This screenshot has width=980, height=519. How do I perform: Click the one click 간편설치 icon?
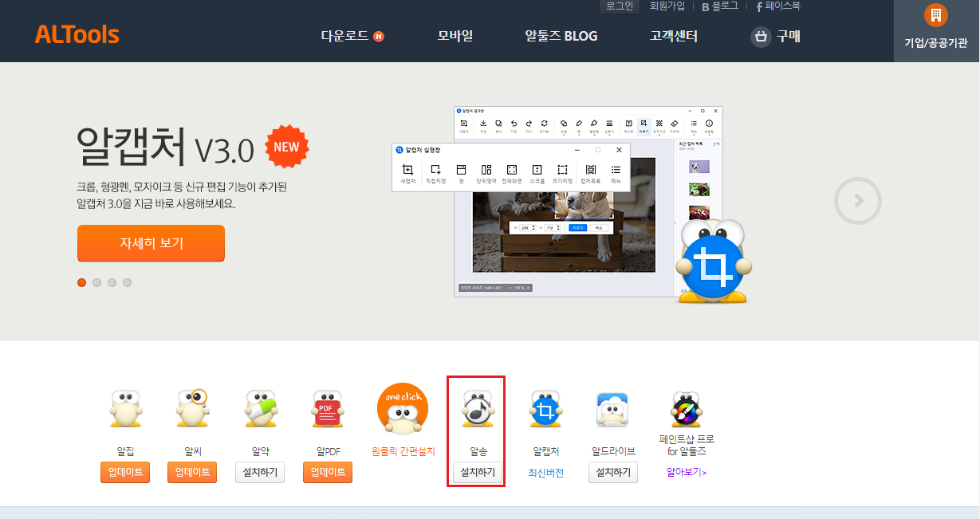403,408
